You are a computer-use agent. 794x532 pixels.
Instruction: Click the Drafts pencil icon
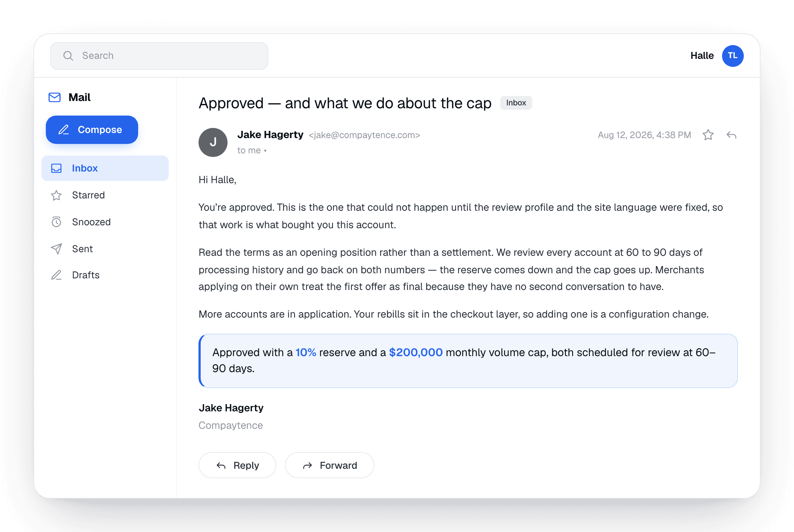click(56, 275)
